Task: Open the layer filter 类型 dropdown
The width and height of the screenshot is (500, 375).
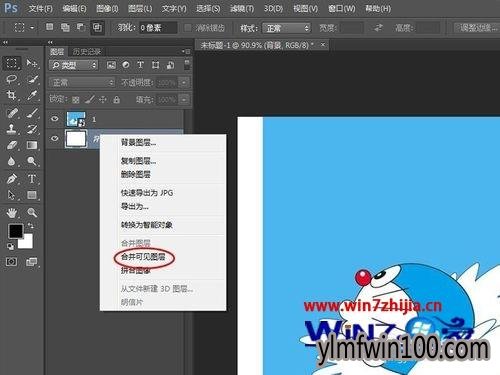Action: [74, 65]
